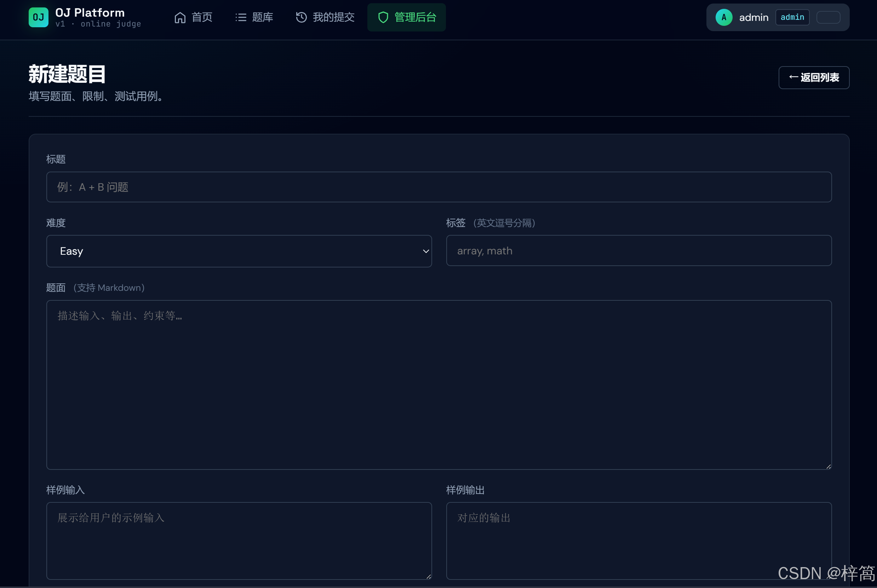Click the admin username text
Screen dimensions: 877x588
[x=753, y=17]
